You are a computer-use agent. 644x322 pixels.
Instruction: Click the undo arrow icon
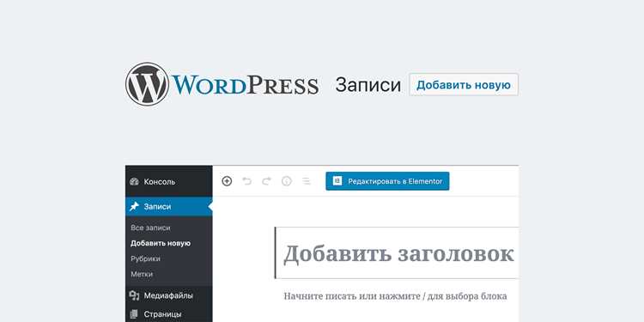(x=246, y=181)
